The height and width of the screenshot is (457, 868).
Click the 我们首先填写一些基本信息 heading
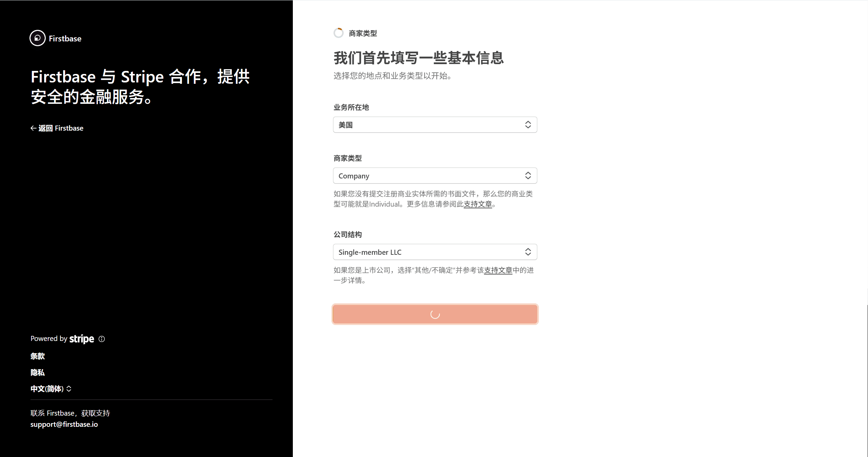[x=419, y=58]
